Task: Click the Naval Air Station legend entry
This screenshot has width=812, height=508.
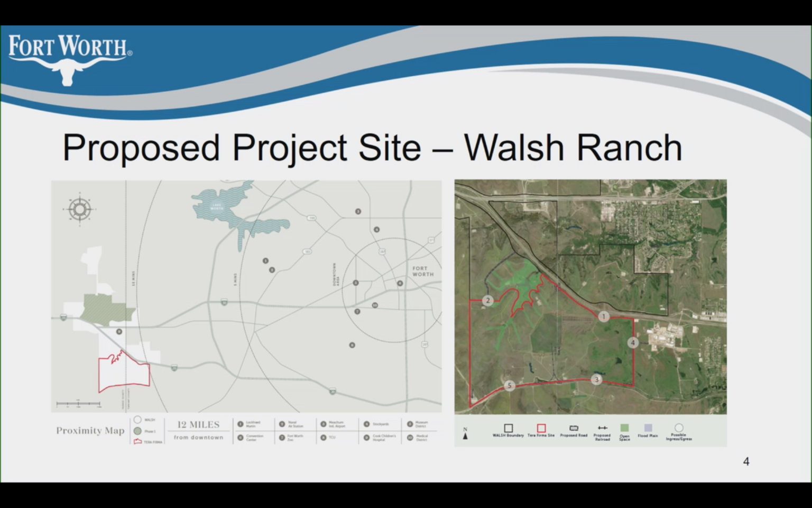Action: [292, 424]
